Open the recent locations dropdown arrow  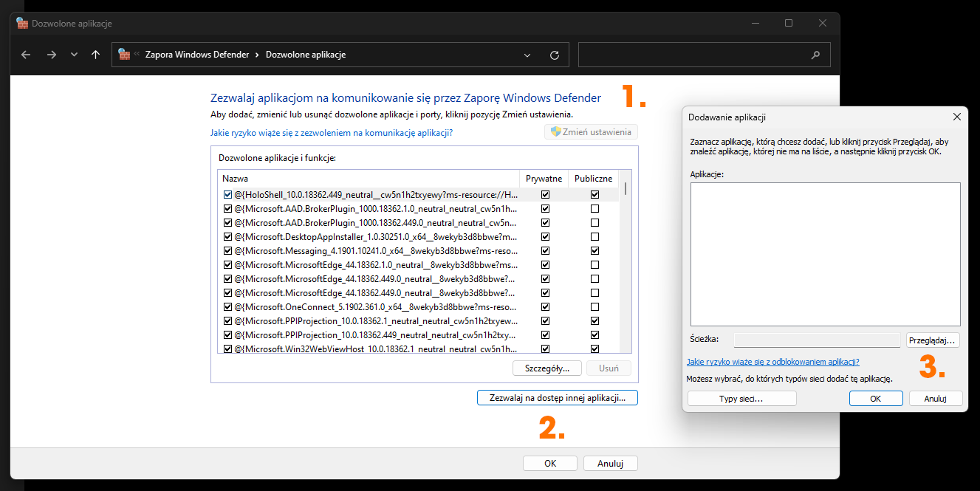tap(74, 55)
